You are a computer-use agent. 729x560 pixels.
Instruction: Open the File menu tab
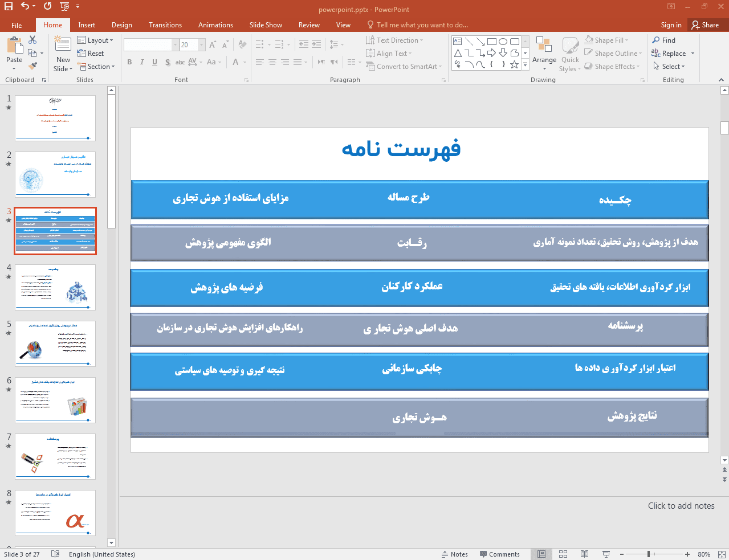[17, 25]
